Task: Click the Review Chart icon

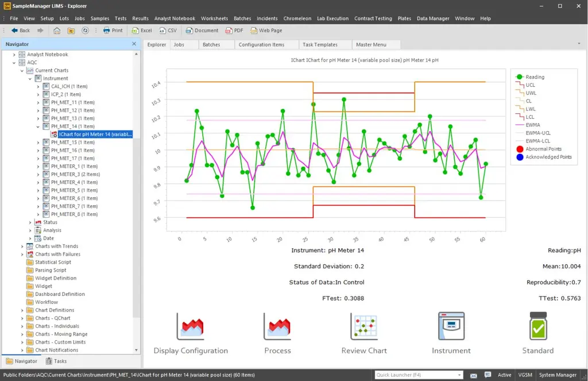Action: click(364, 328)
